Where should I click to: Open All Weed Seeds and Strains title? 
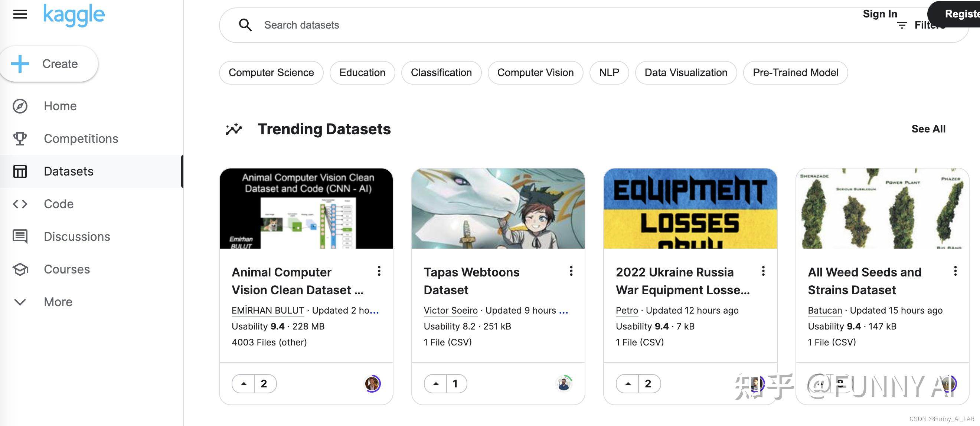[x=864, y=281]
